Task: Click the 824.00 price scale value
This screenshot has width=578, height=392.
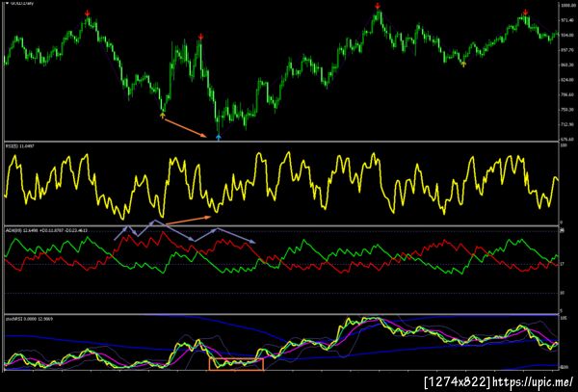Action: [x=565, y=80]
